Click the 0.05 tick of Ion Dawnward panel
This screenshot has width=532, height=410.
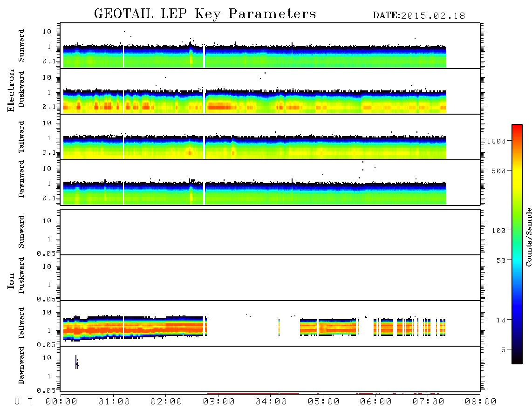[x=46, y=390]
